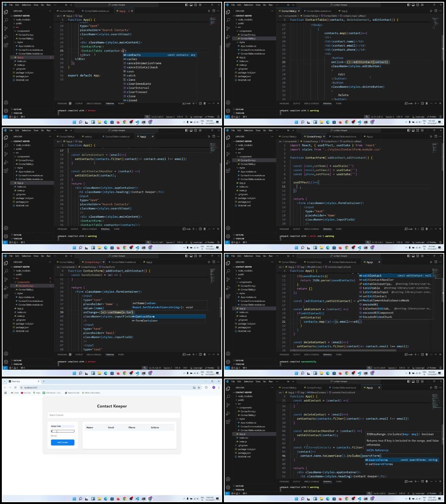Open the Chrome profile avatar
Viewport: 446px width, 504px height.
tap(213, 387)
